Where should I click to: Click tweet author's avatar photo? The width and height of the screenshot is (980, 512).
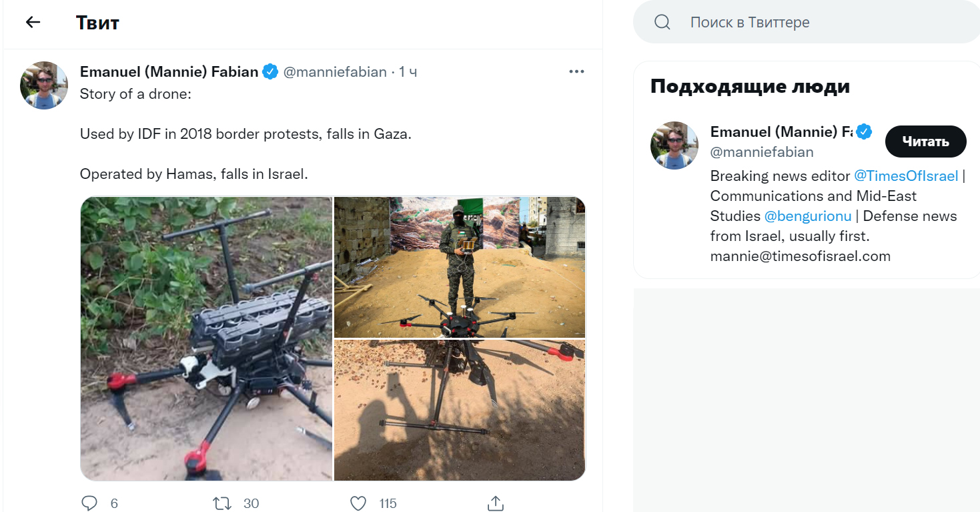pos(44,85)
